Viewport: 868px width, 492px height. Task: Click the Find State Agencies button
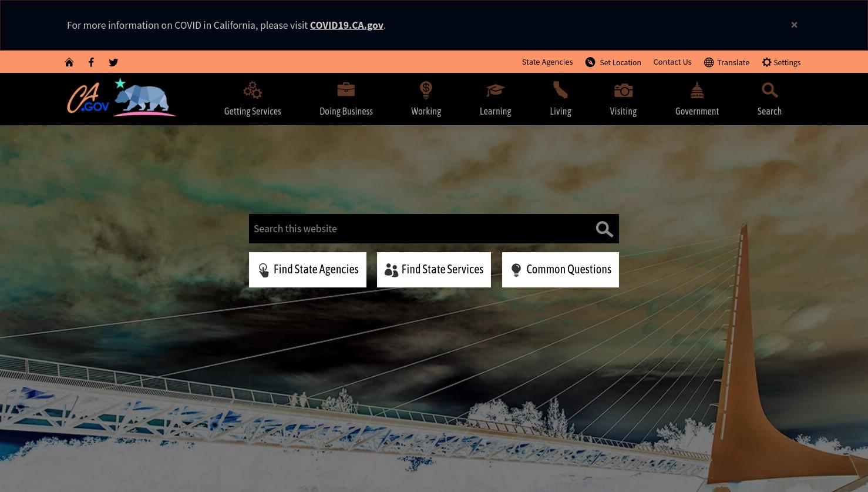[x=308, y=270]
